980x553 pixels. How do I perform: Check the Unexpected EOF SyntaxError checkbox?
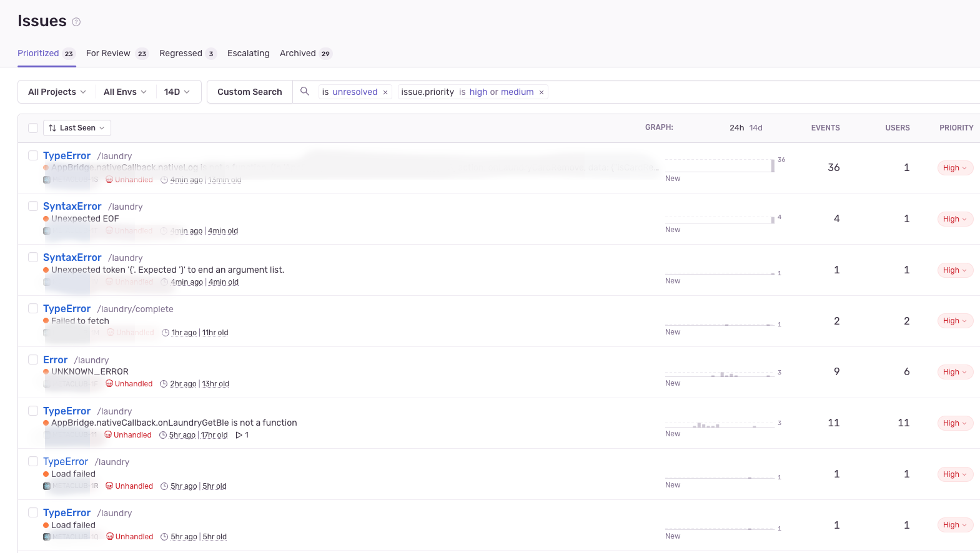[33, 206]
